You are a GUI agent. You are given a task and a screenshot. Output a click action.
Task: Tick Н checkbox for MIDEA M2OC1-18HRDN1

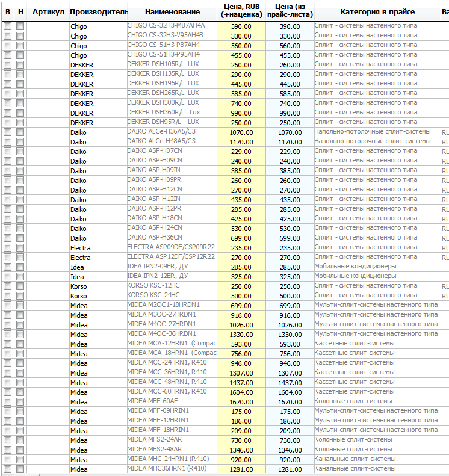pos(20,306)
